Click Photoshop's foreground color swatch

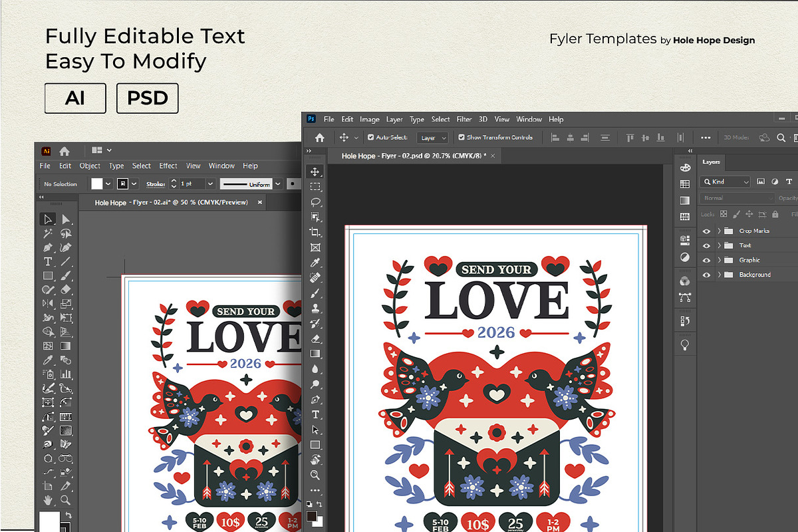tap(313, 516)
